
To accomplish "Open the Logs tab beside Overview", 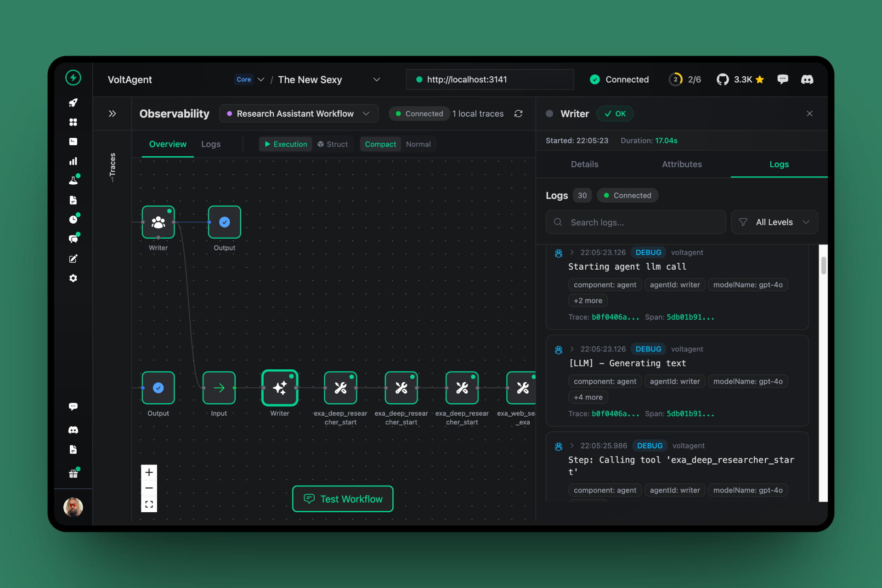I will (211, 144).
